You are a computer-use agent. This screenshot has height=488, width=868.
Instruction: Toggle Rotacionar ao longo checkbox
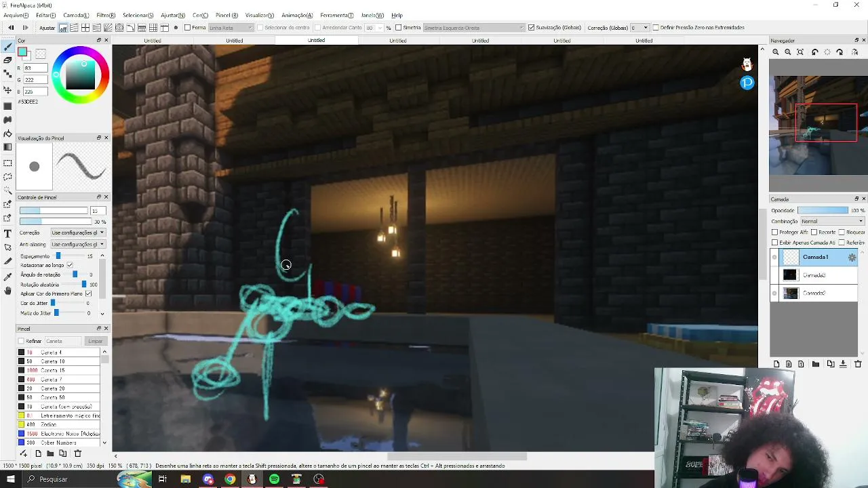click(x=70, y=265)
